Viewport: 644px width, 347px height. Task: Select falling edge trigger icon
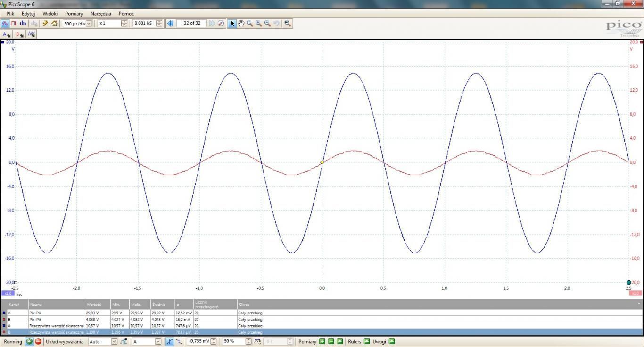(179, 341)
